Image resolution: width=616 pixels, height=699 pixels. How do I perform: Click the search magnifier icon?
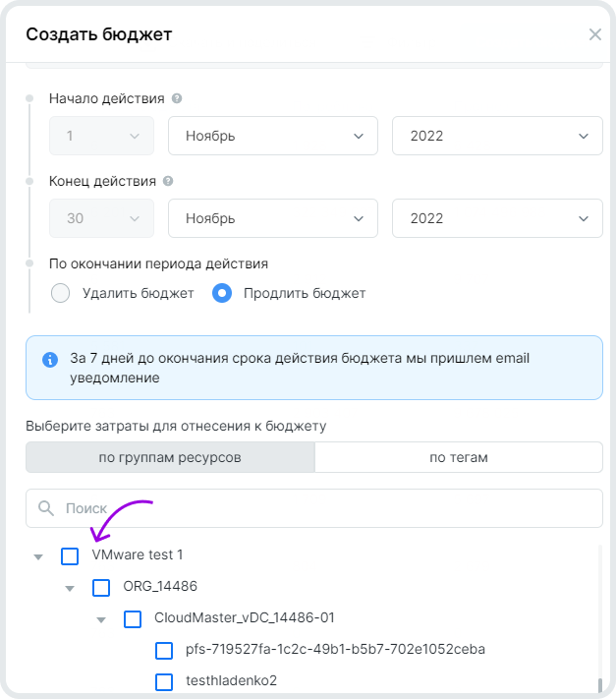(x=45, y=508)
